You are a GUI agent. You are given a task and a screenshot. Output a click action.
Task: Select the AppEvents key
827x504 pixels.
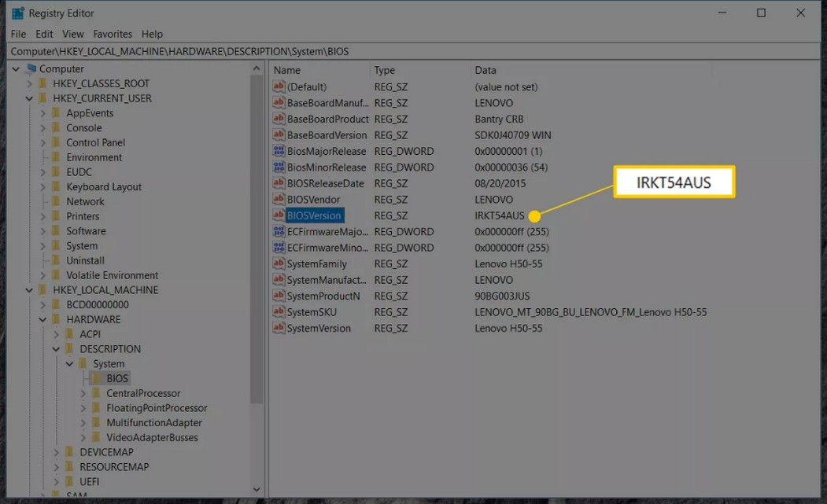(90, 112)
